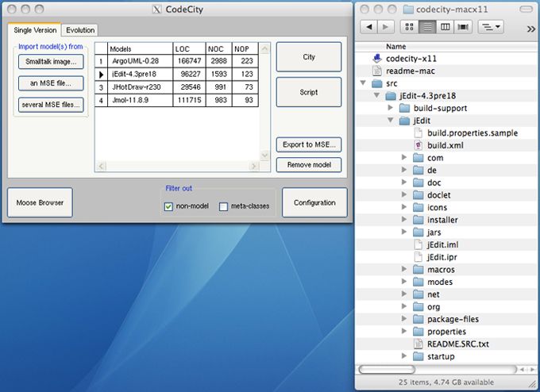Select the JHotDraw-r230 model row
Screen dimensions: 540x392
(176, 87)
